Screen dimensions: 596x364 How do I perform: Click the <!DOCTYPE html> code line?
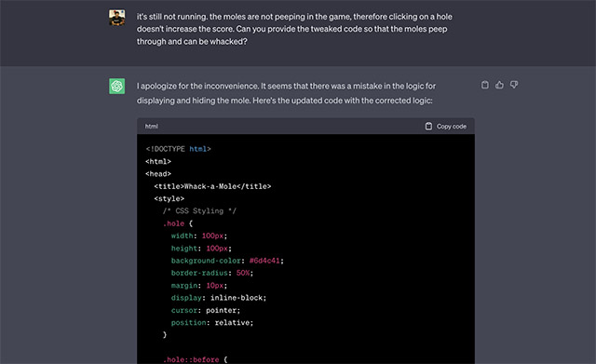click(x=178, y=149)
